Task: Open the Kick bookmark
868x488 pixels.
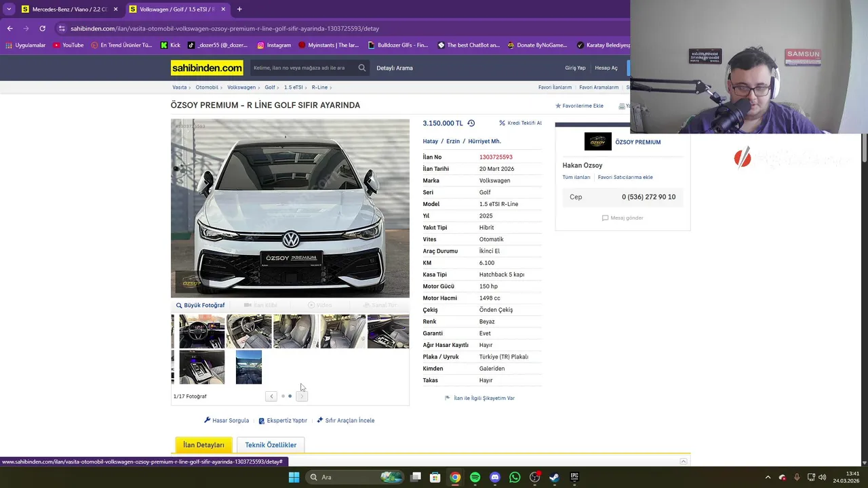Action: pos(170,45)
